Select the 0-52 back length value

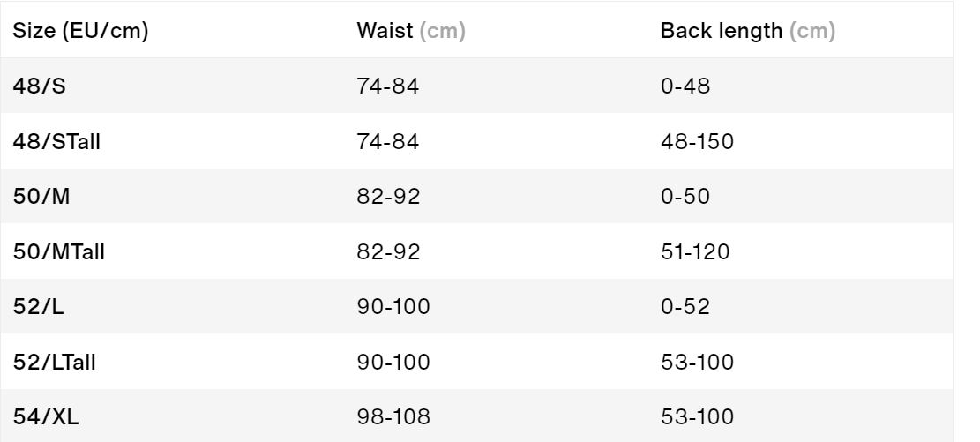click(x=685, y=306)
